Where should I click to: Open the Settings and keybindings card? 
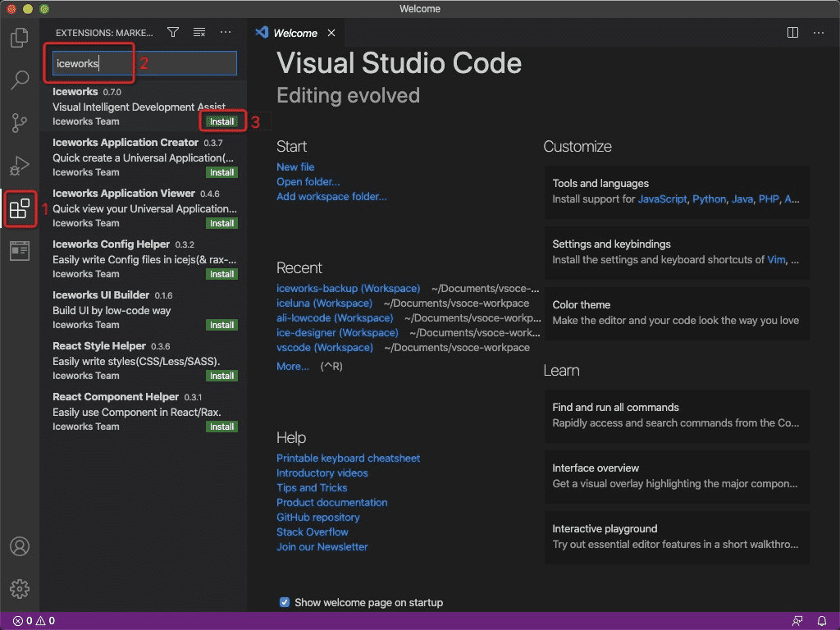click(677, 253)
